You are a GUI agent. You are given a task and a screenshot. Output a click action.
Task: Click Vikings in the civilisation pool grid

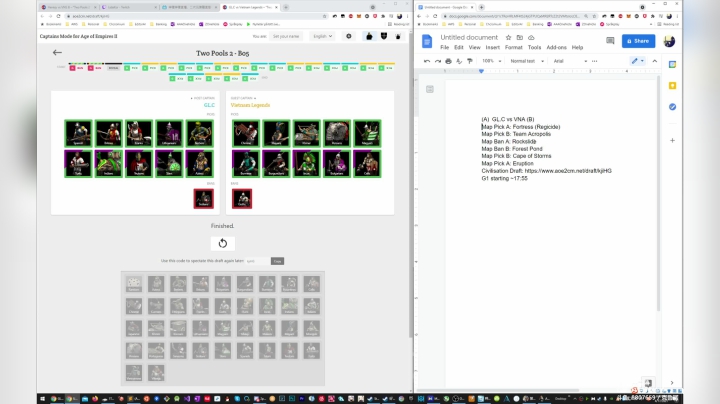156,373
